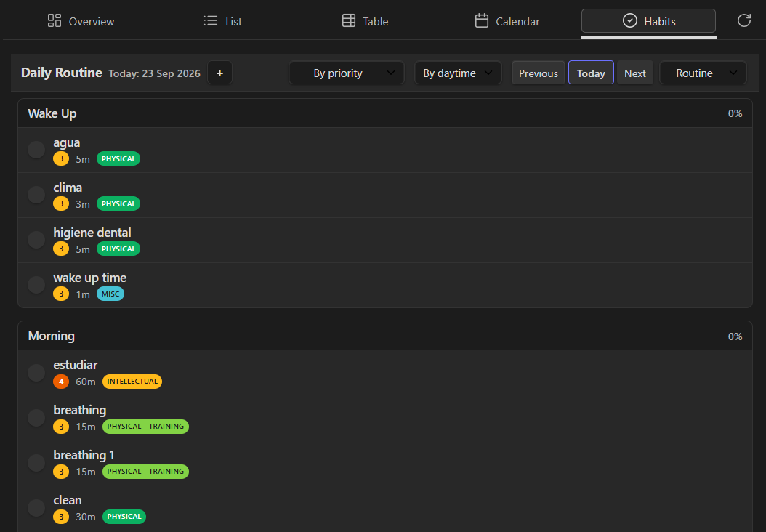
Task: Check off wake up time habit
Action: [36, 284]
